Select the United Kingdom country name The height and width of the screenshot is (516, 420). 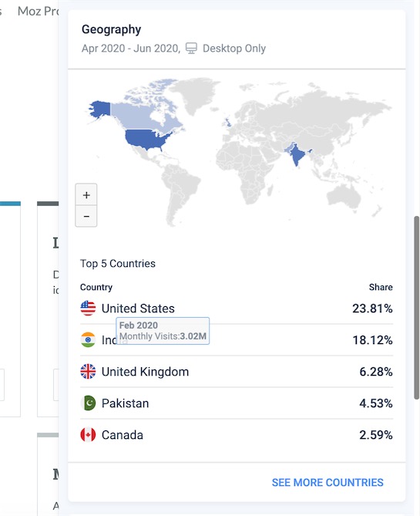tap(145, 372)
